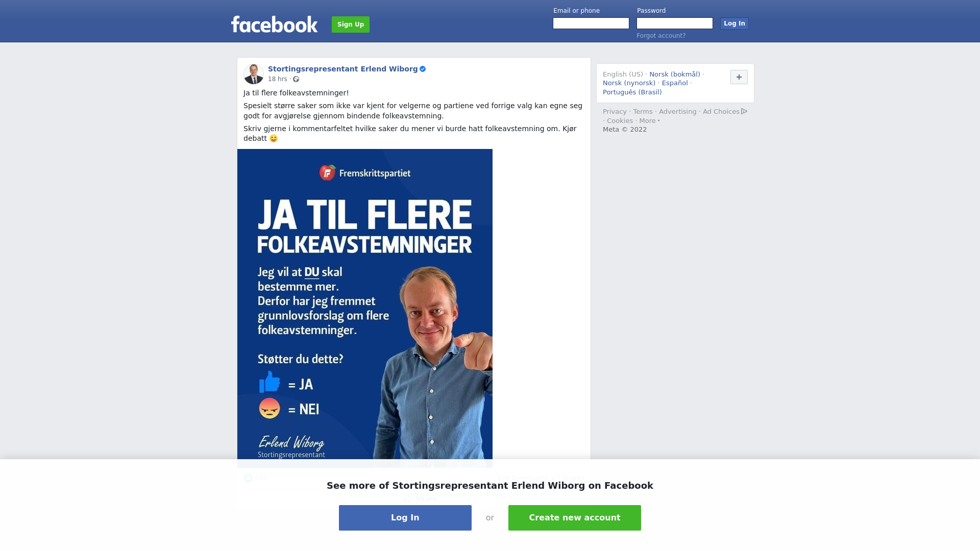
Task: Click Create new account button
Action: pyautogui.click(x=575, y=518)
